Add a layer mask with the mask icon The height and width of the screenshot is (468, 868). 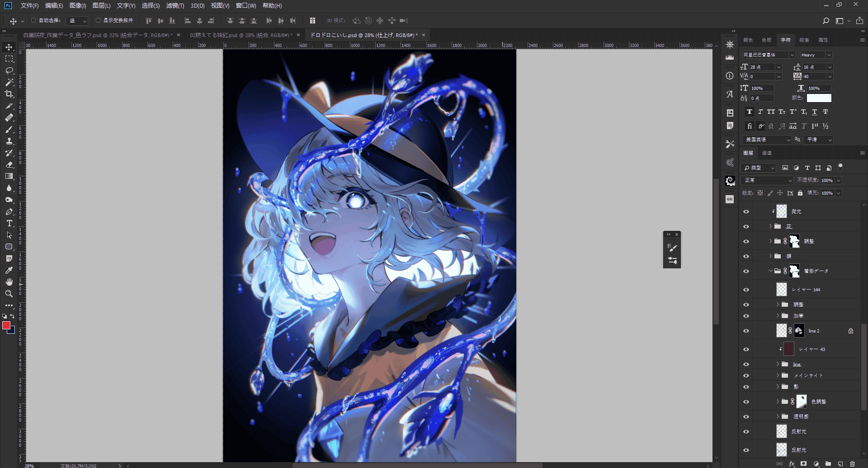803,464
